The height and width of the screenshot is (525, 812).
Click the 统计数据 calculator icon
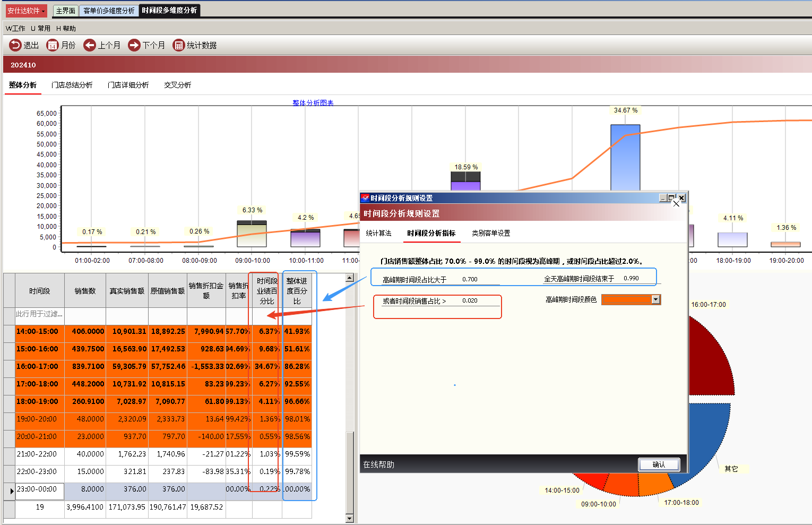[x=179, y=46]
